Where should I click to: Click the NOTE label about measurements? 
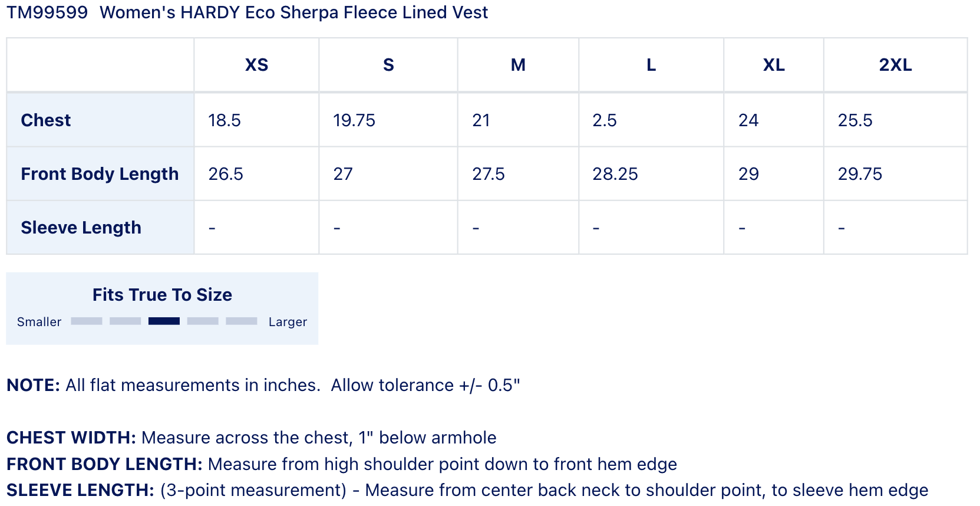coord(33,385)
